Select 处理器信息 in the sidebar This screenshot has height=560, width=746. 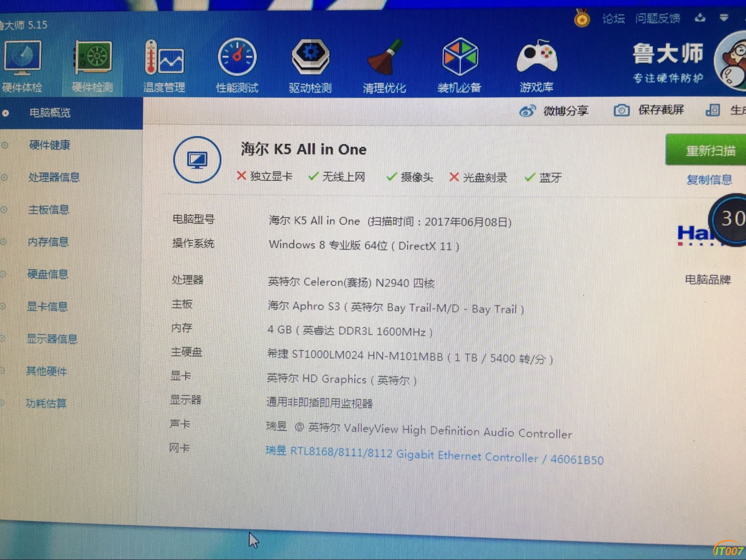[x=54, y=177]
